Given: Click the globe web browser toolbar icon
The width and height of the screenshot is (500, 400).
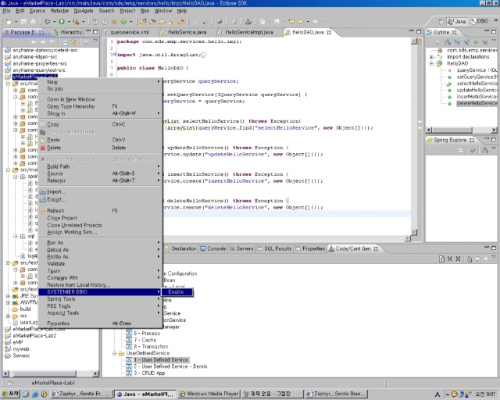Looking at the screenshot, I should [219, 22].
